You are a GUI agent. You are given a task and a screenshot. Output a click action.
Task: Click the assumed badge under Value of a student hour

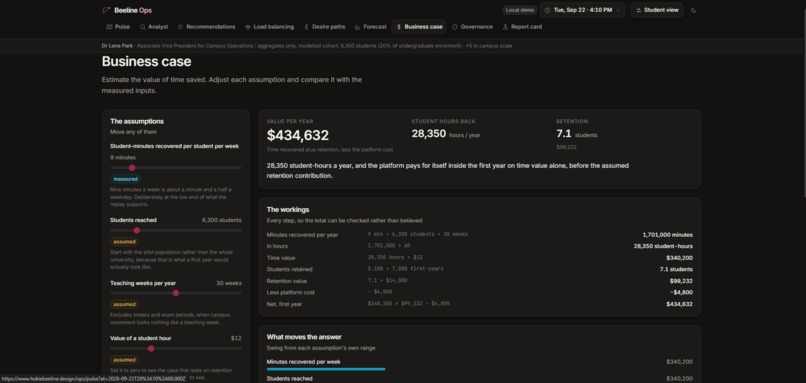click(124, 360)
